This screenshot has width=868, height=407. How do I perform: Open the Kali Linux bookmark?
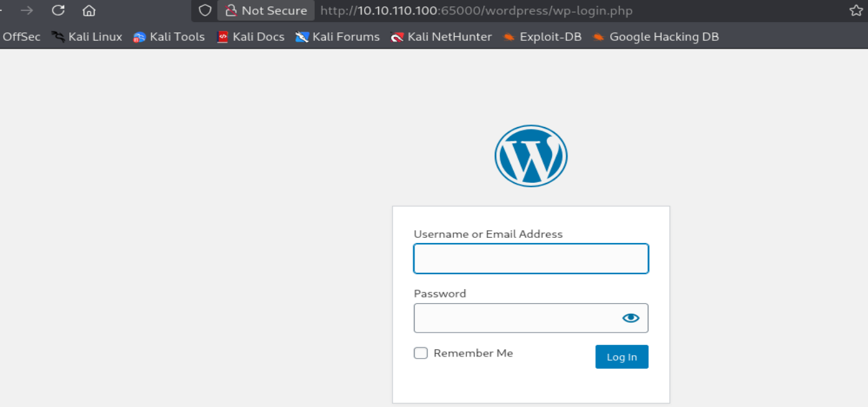click(87, 37)
